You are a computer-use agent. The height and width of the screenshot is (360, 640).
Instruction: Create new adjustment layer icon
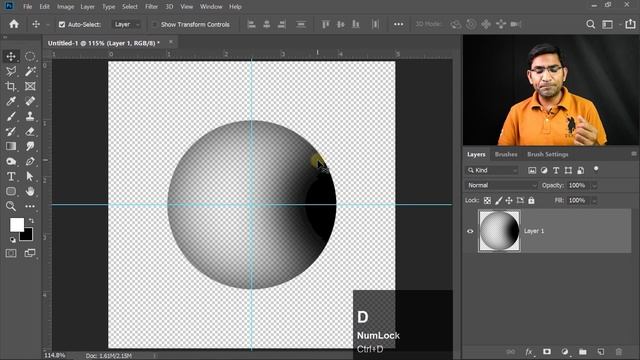pos(565,351)
